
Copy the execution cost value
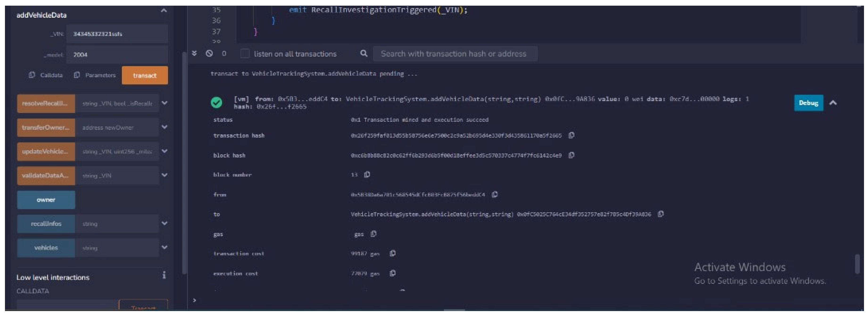pyautogui.click(x=393, y=273)
